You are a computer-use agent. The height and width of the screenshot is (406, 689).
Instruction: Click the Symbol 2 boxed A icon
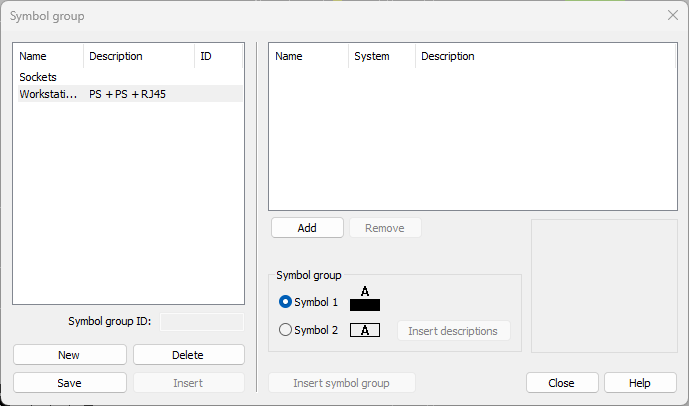click(x=365, y=330)
